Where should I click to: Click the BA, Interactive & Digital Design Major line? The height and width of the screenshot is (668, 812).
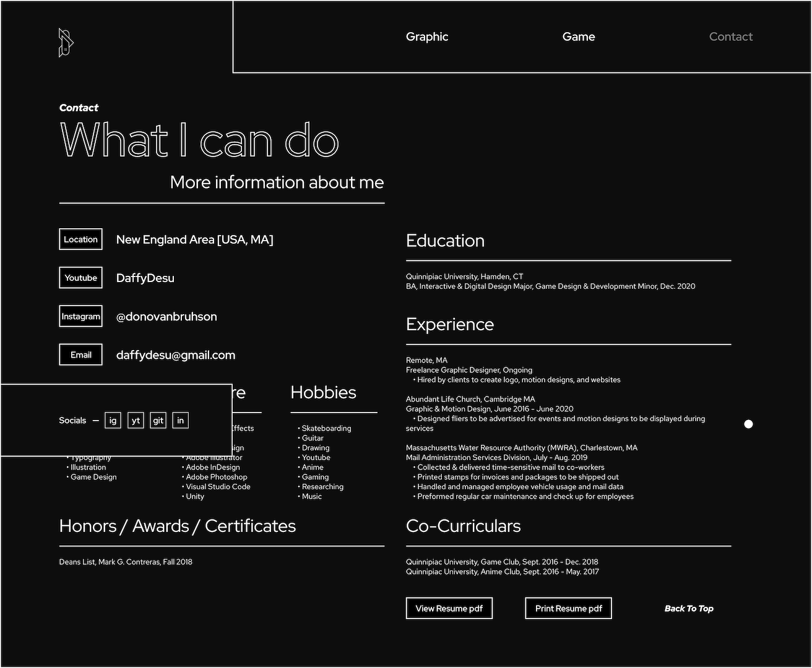tap(550, 286)
